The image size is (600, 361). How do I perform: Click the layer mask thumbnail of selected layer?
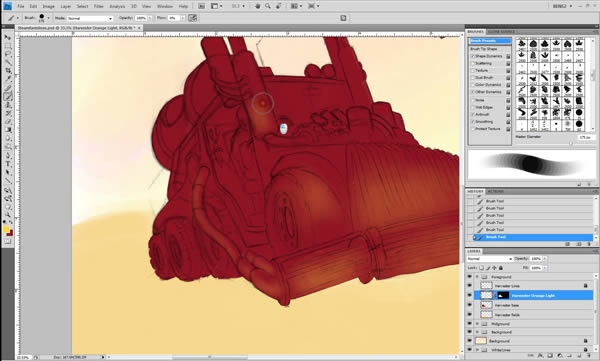tap(503, 295)
